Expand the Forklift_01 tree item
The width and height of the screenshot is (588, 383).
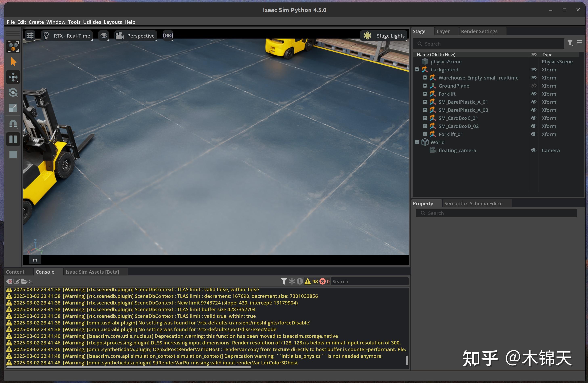click(x=425, y=134)
